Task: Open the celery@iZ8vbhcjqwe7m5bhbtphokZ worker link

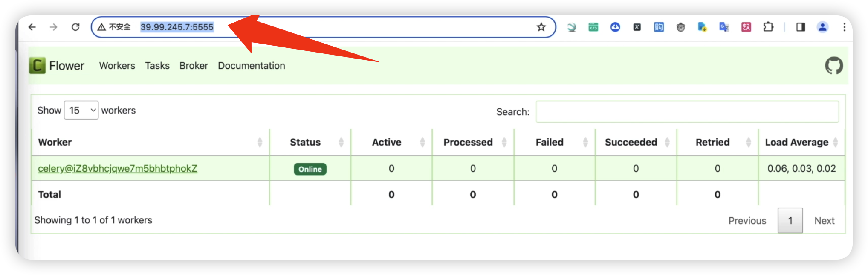Action: pos(118,169)
